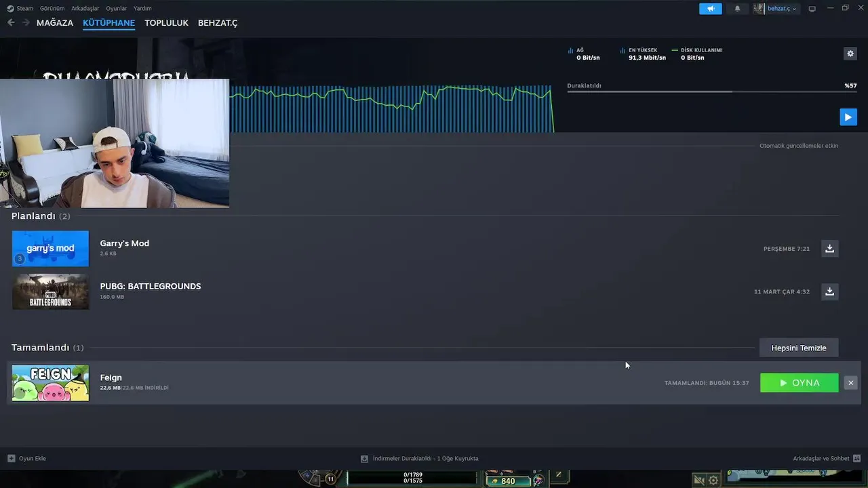Image resolution: width=868 pixels, height=488 pixels.
Task: Go to the TOPLULUK tab
Action: 166,23
